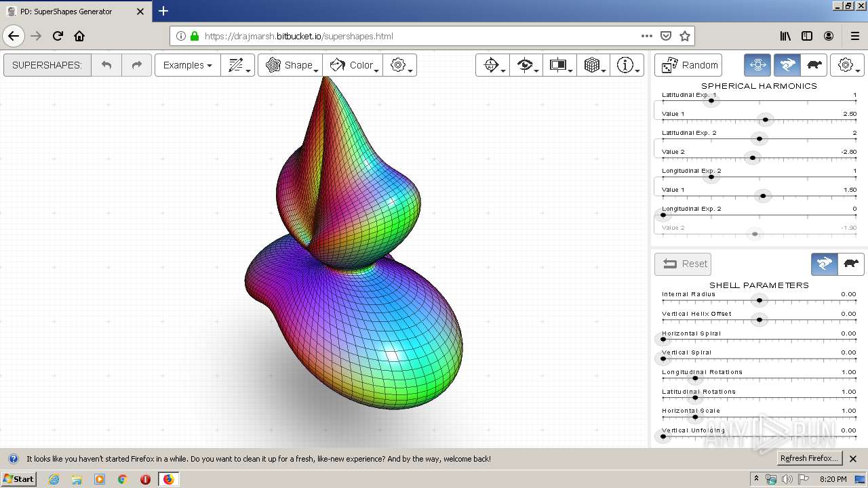Select rabbit fast mode for Shell Parameters
868x488 pixels.
825,264
